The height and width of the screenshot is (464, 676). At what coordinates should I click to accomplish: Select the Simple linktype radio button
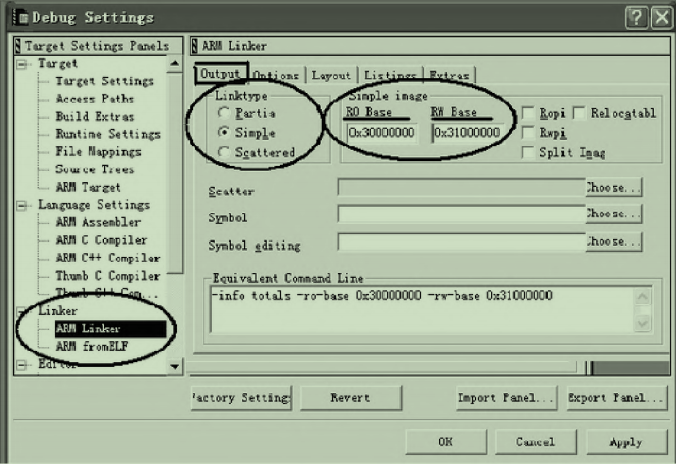pyautogui.click(x=223, y=132)
